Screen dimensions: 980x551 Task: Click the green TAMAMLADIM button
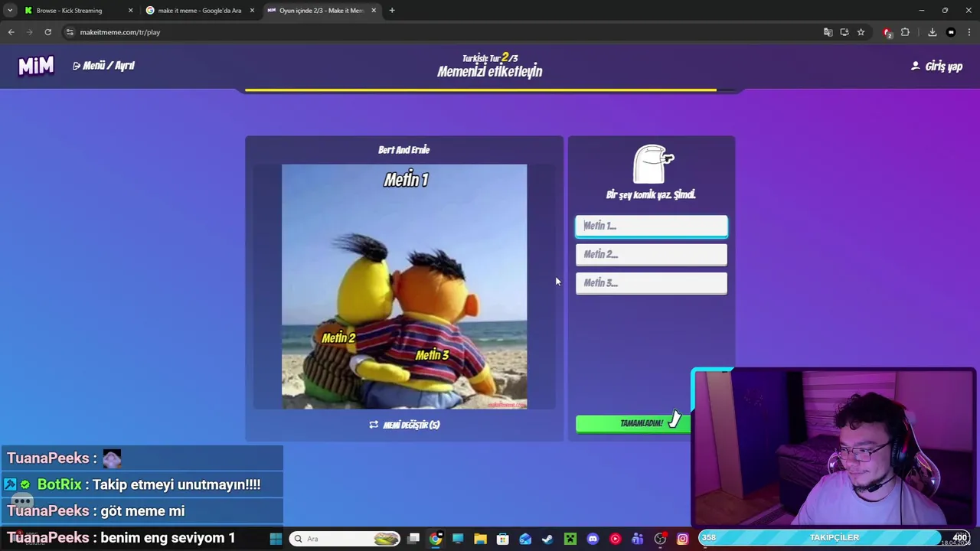(633, 423)
